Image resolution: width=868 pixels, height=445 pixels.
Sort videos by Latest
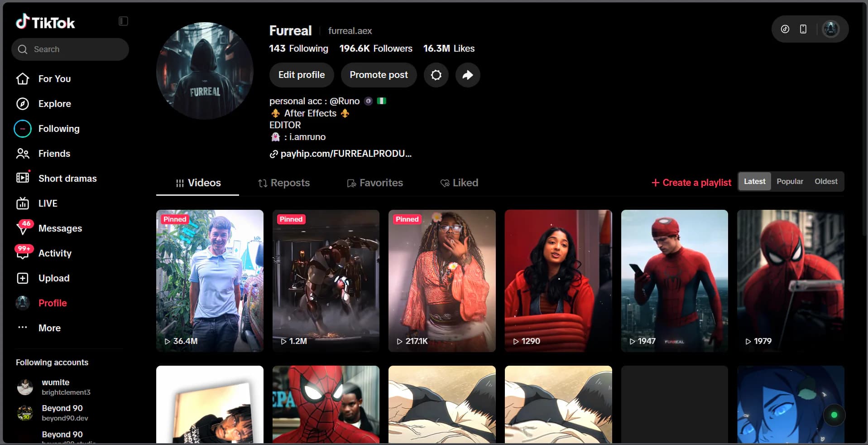coord(754,181)
